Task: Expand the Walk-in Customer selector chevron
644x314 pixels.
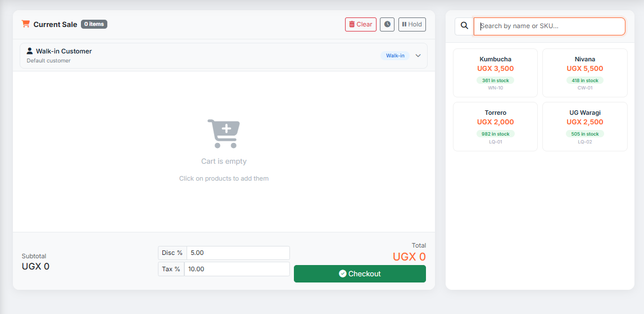Action: coord(418,56)
